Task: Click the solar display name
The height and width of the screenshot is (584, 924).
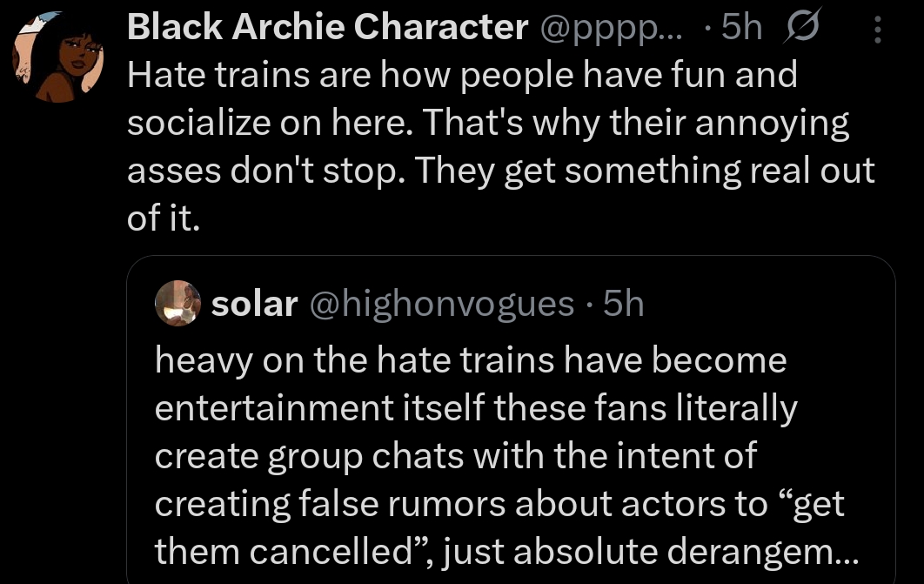Action: [x=255, y=304]
